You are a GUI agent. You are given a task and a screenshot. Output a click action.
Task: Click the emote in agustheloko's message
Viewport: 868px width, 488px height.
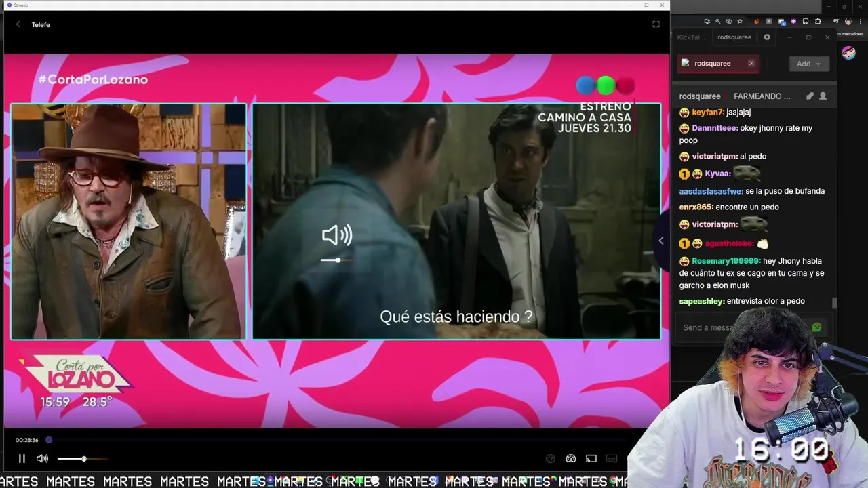pos(763,243)
